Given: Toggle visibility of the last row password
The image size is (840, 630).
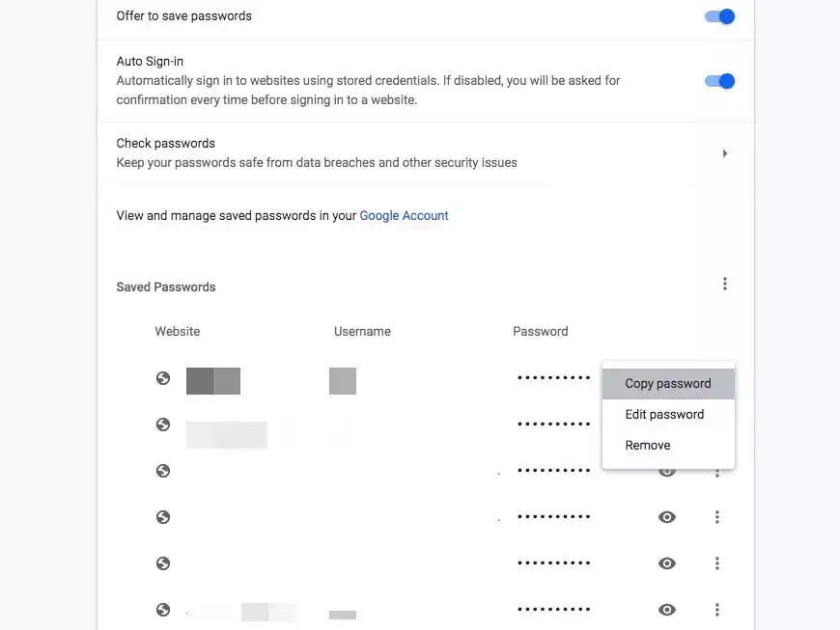Looking at the screenshot, I should [667, 610].
